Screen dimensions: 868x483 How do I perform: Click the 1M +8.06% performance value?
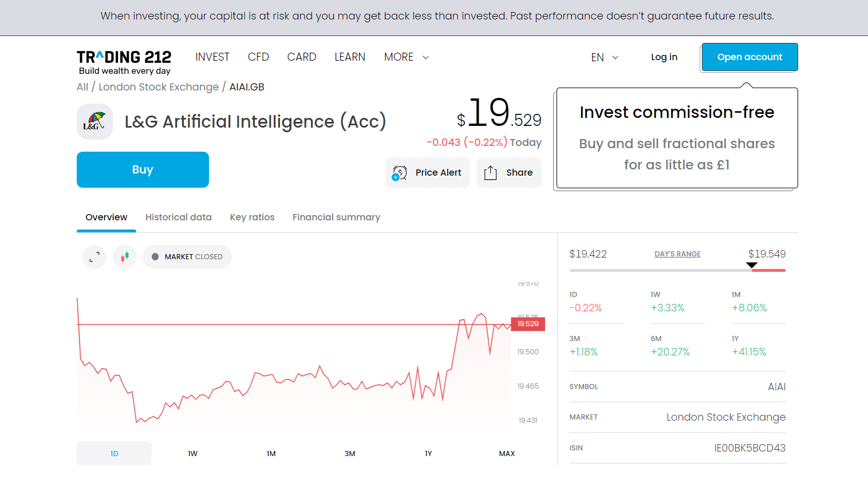[749, 308]
